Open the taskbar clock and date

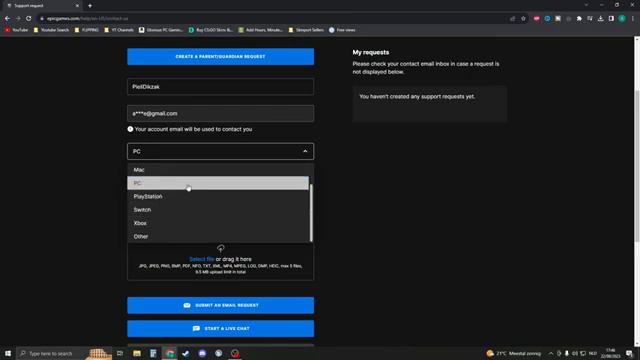tap(611, 353)
